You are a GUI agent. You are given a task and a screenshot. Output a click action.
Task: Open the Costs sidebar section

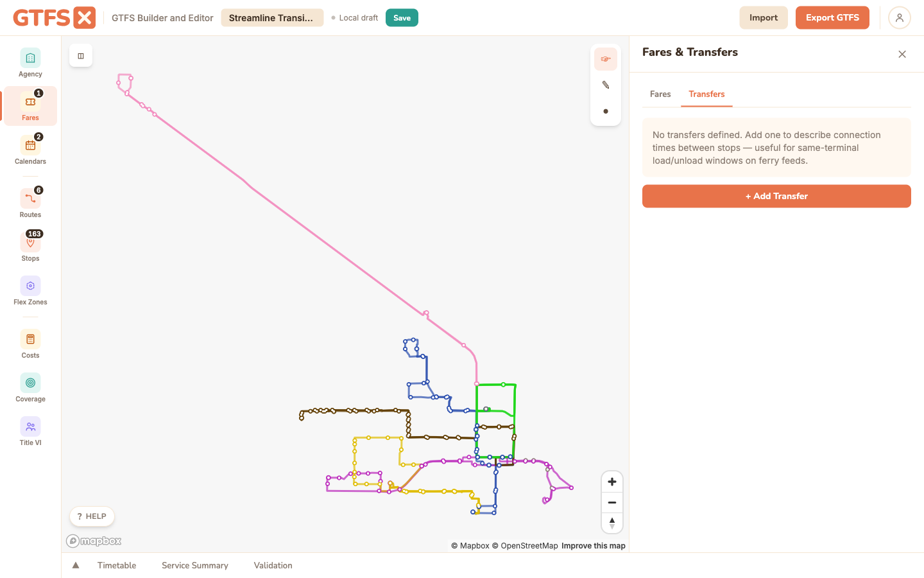pos(30,344)
